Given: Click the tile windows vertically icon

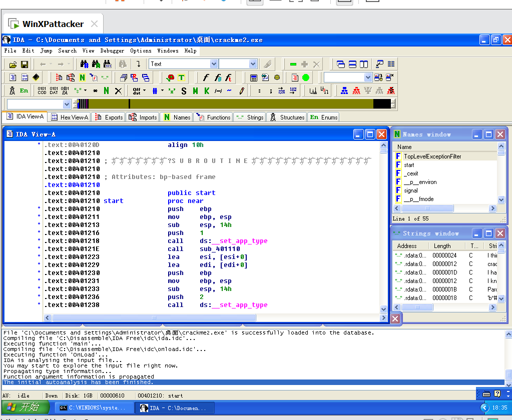Looking at the screenshot, I should (x=364, y=64).
